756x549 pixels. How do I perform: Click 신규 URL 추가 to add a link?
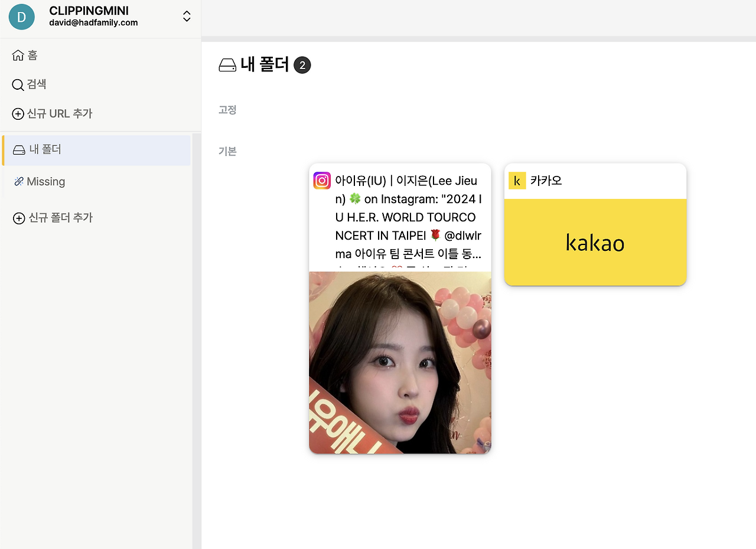pyautogui.click(x=59, y=113)
